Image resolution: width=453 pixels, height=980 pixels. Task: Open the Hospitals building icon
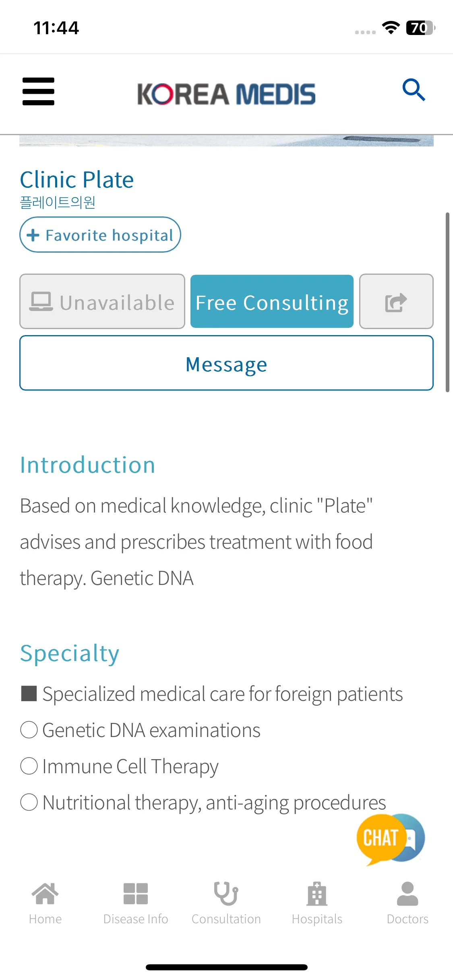[x=317, y=894]
